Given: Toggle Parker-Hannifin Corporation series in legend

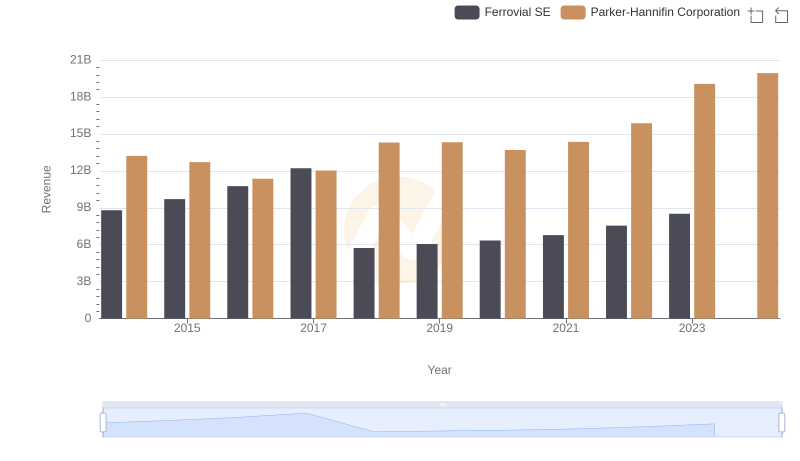Looking at the screenshot, I should point(650,12).
